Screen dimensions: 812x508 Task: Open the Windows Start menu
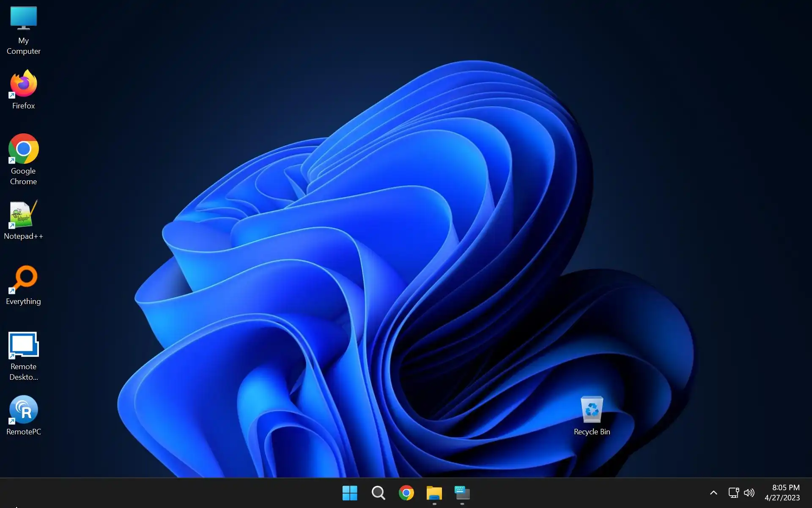(350, 493)
